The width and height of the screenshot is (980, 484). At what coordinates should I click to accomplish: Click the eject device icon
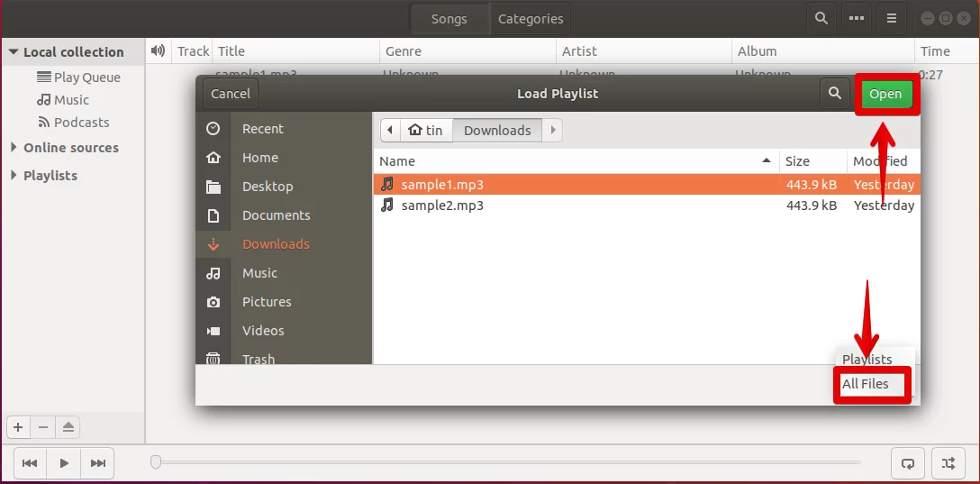coord(68,428)
